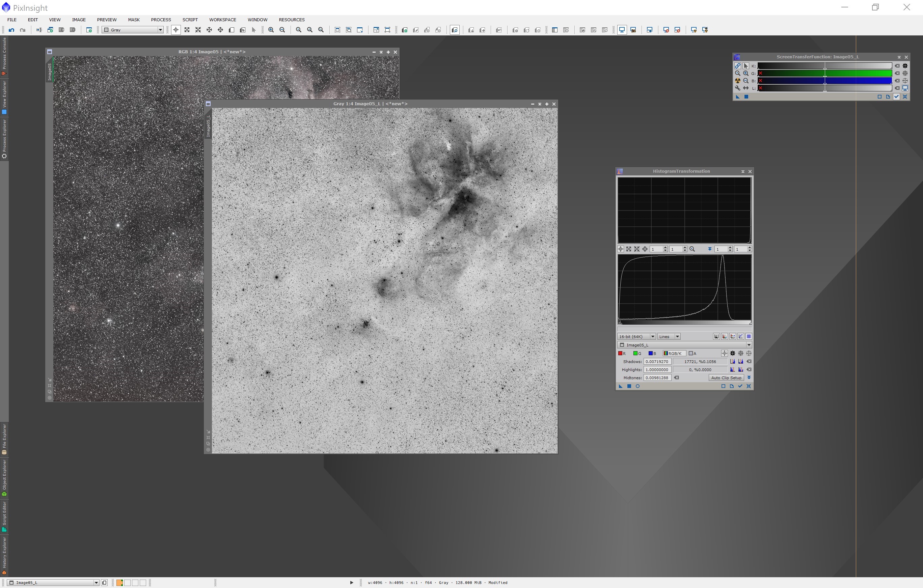Reset the STF K channel with eraser icon

[x=897, y=66]
